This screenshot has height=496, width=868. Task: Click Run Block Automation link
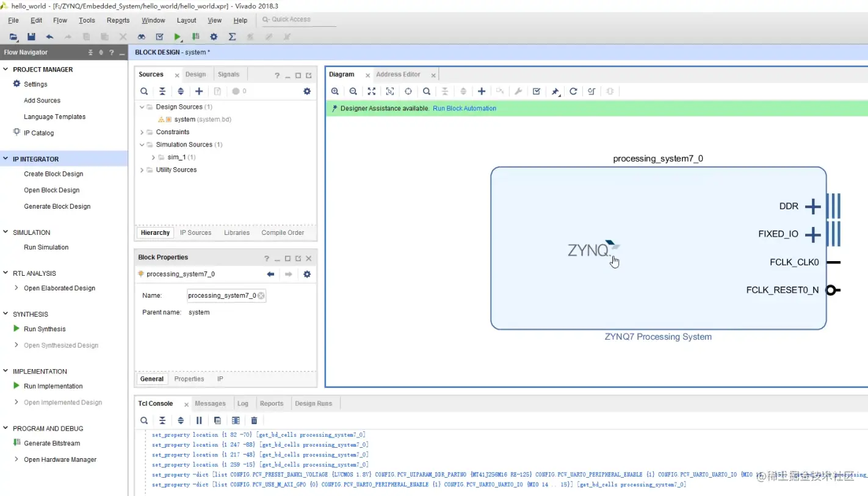pyautogui.click(x=465, y=109)
